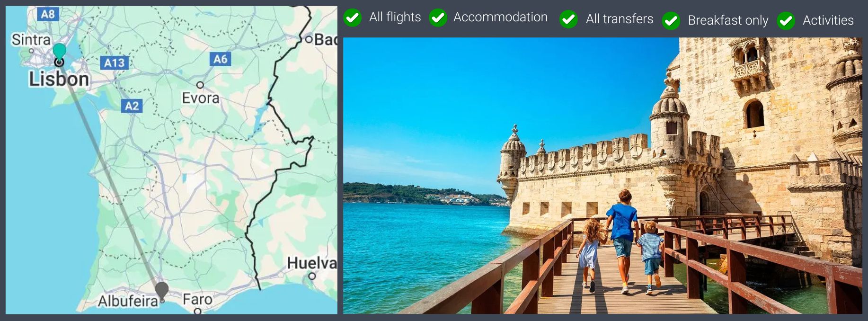Image resolution: width=868 pixels, height=321 pixels.
Task: Click the All flights label
Action: click(395, 17)
